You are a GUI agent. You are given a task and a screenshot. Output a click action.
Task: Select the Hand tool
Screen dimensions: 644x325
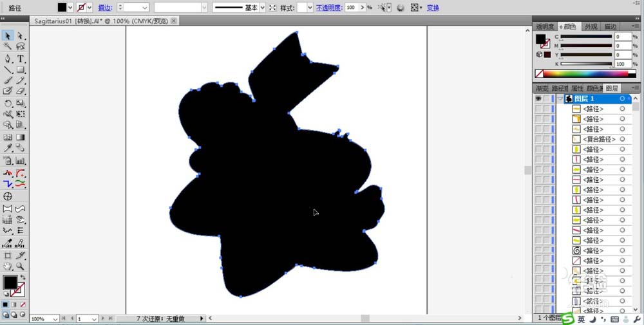point(8,266)
